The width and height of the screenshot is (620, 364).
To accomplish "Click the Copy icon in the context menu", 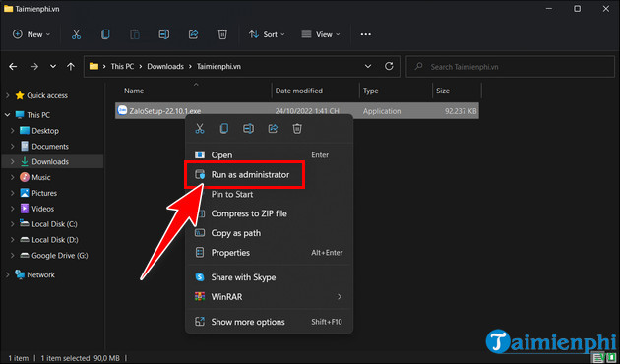I will [x=224, y=129].
